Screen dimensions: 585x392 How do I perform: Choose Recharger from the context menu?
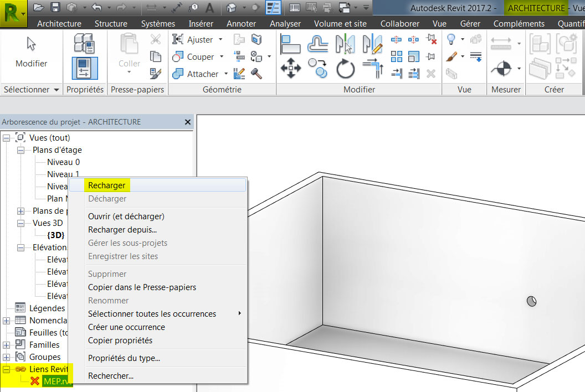tap(107, 185)
